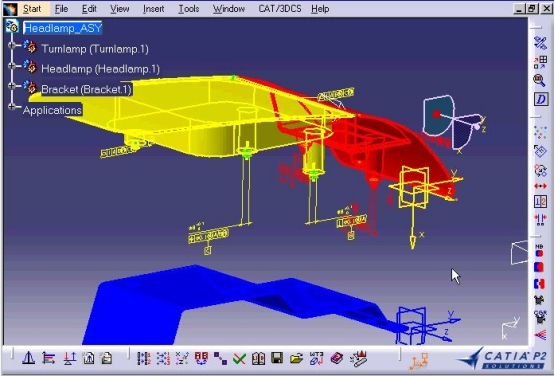This screenshot has width=555, height=376.
Task: Click the WTS icon in bottom toolbar
Action: (x=316, y=358)
